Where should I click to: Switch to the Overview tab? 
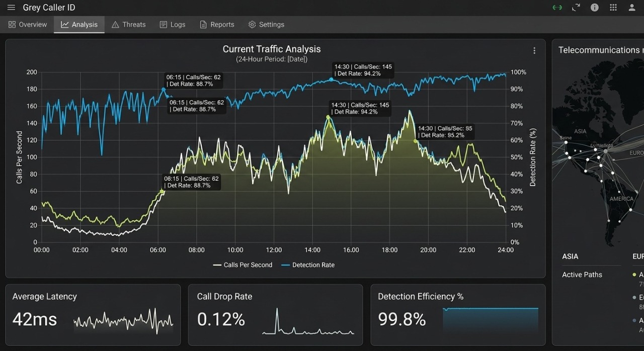28,25
